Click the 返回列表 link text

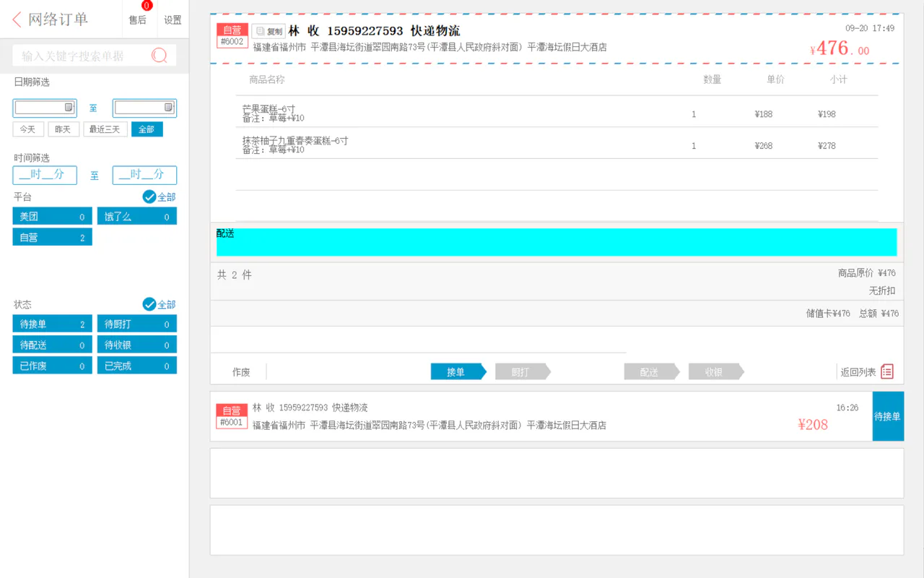(858, 372)
